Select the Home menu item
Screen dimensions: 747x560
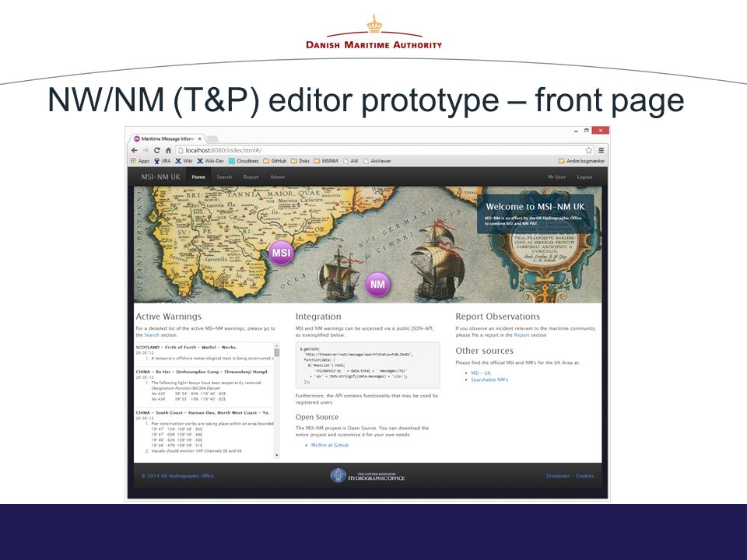click(198, 177)
